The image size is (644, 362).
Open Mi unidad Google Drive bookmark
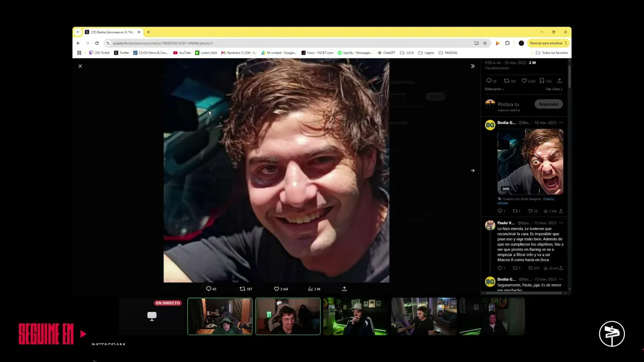click(279, 53)
